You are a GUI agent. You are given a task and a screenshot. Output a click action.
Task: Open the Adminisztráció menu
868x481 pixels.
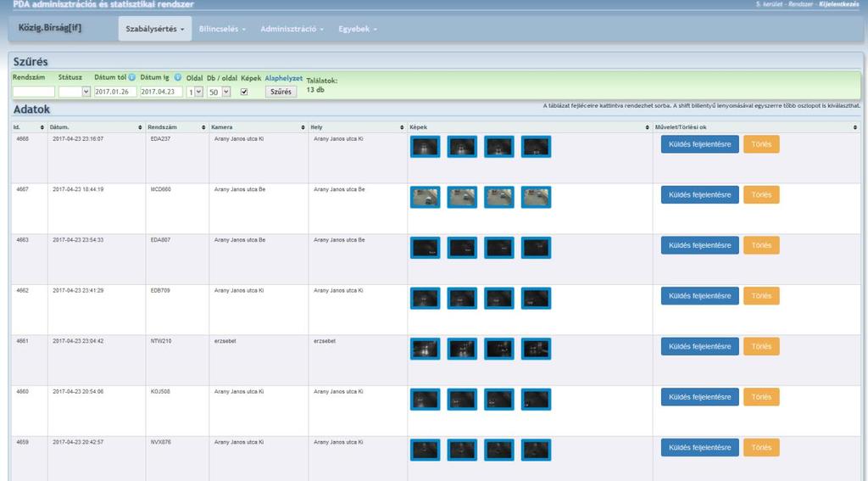[292, 29]
